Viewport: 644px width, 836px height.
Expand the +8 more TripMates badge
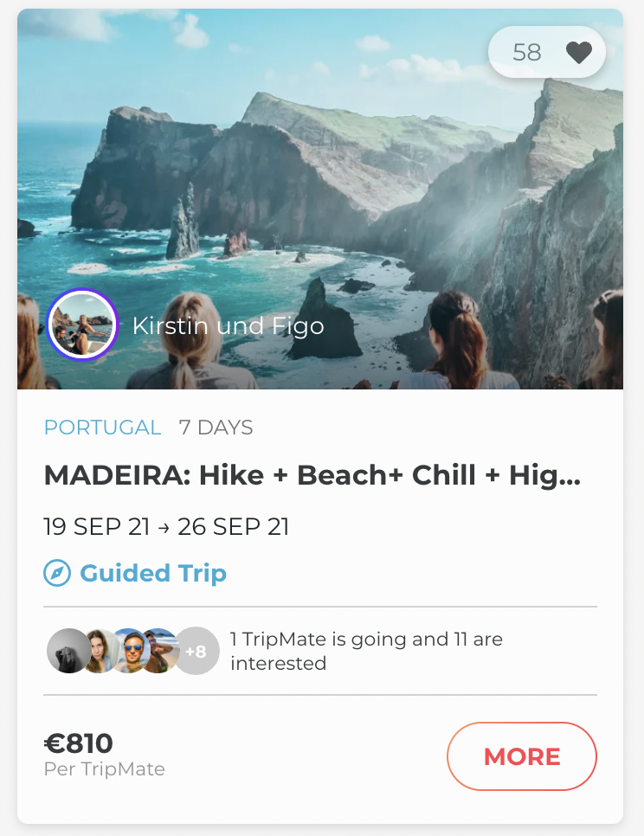(x=198, y=651)
